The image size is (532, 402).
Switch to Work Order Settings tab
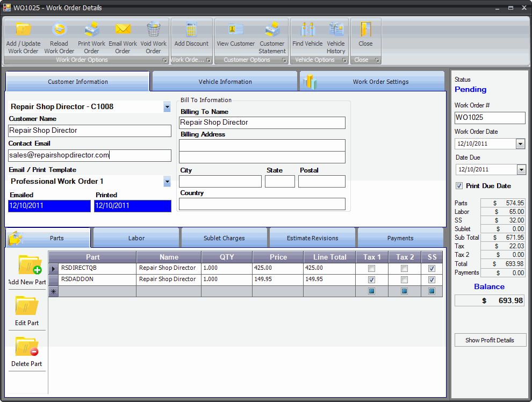[x=372, y=81]
